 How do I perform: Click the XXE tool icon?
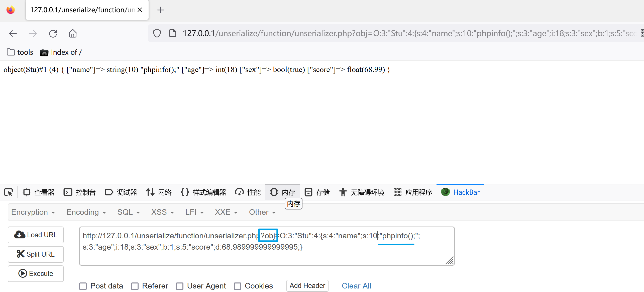[225, 212]
